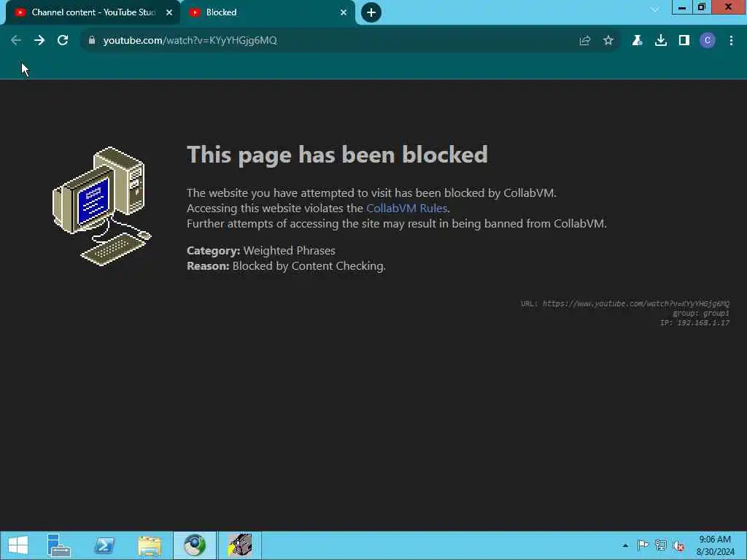747x560 pixels.
Task: Bookmark this page with the star
Action: point(608,41)
